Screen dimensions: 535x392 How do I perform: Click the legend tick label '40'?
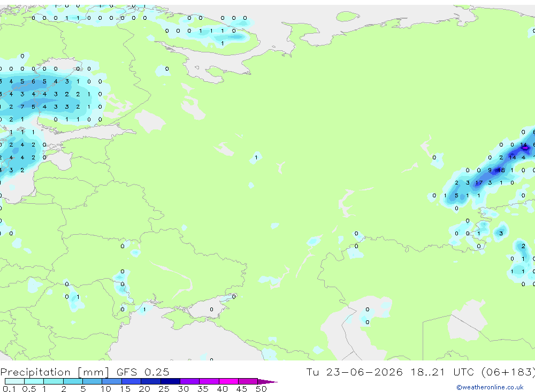[222, 389]
